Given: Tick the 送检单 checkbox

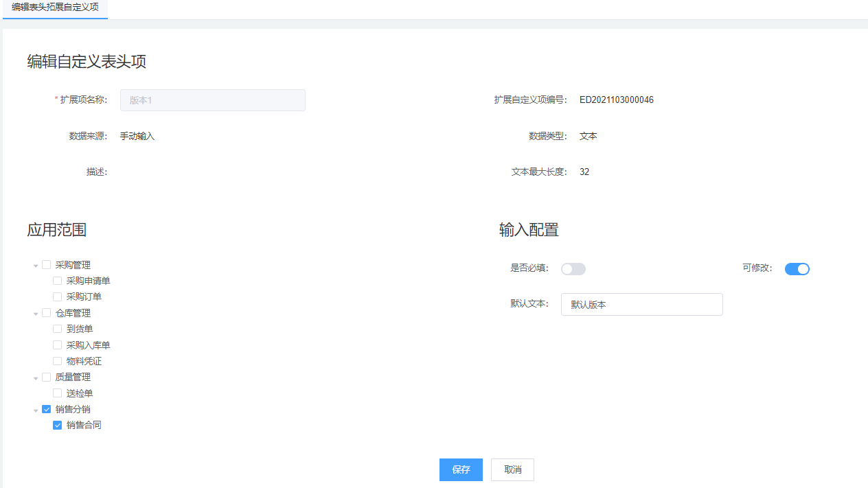Looking at the screenshot, I should [x=58, y=393].
